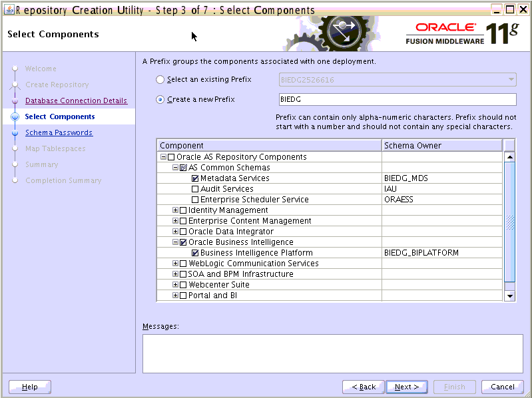Image resolution: width=532 pixels, height=398 pixels.
Task: Click the Help button
Action: click(x=30, y=387)
